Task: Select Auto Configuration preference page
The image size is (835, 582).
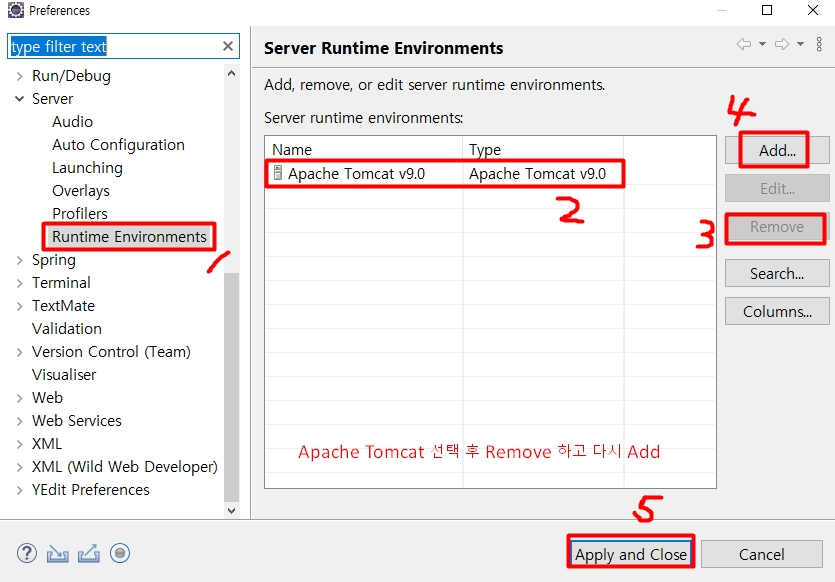Action: pos(118,145)
